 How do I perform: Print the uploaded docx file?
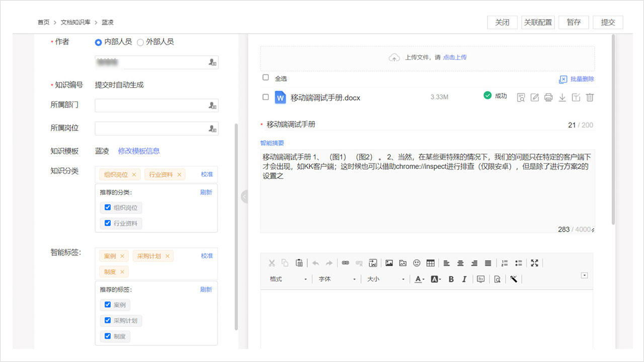pos(548,98)
